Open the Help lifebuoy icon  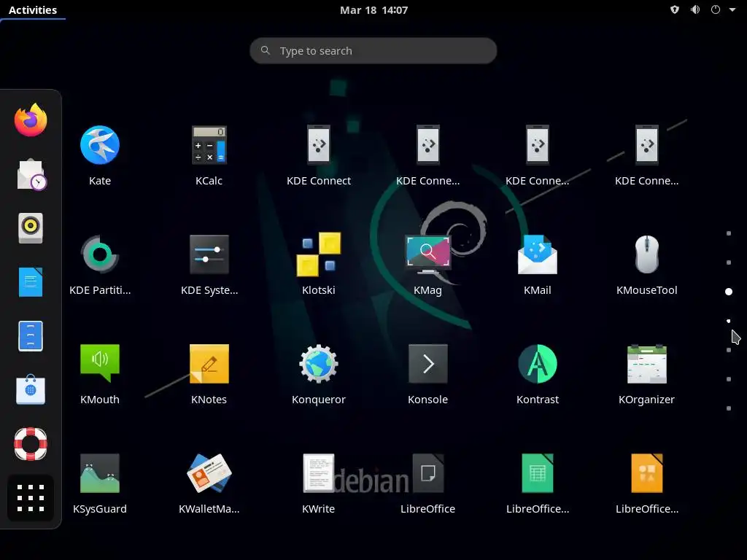[x=31, y=444]
